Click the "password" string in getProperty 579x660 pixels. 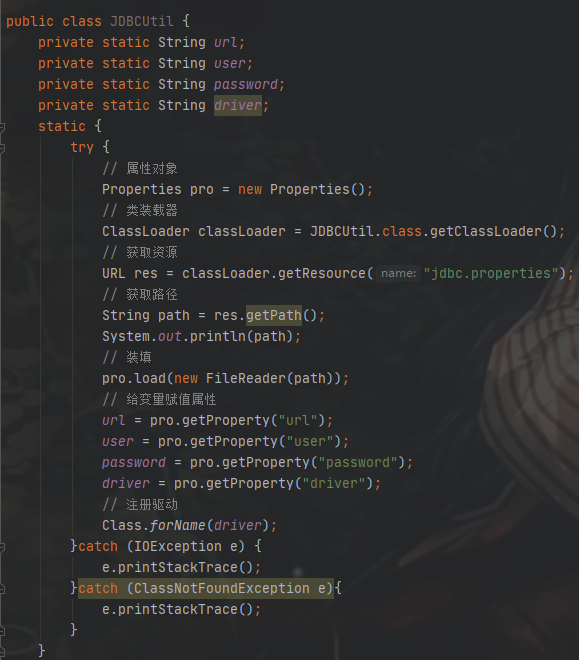(358, 463)
